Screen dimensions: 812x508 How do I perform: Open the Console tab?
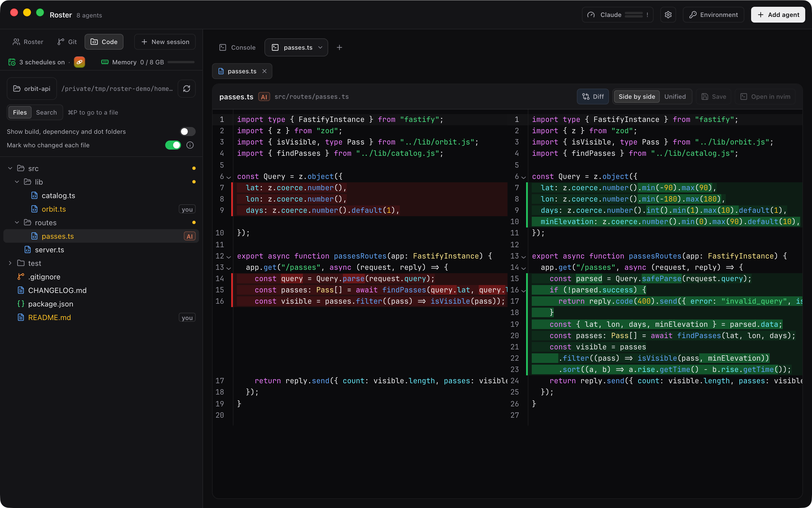(x=237, y=47)
